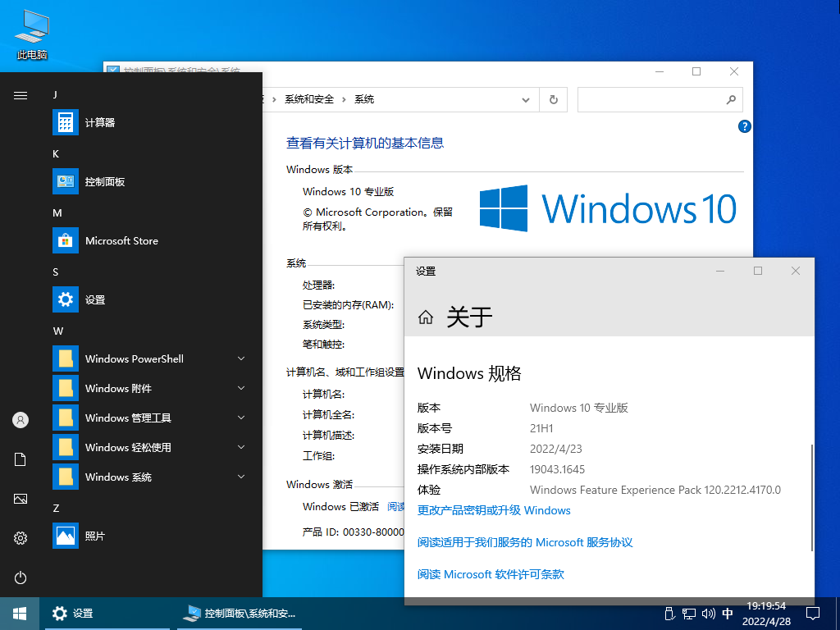The width and height of the screenshot is (840, 630).
Task: Open the network tray icon
Action: click(688, 614)
